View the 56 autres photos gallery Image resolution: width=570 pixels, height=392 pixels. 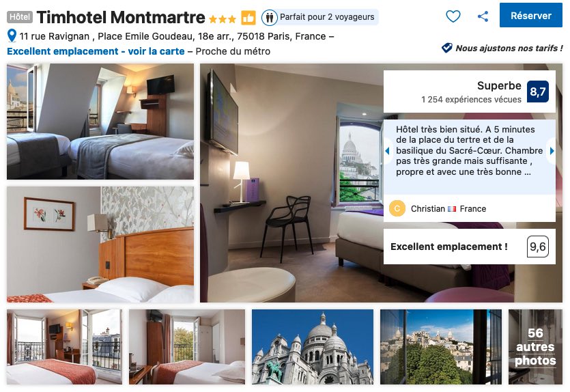[535, 346]
